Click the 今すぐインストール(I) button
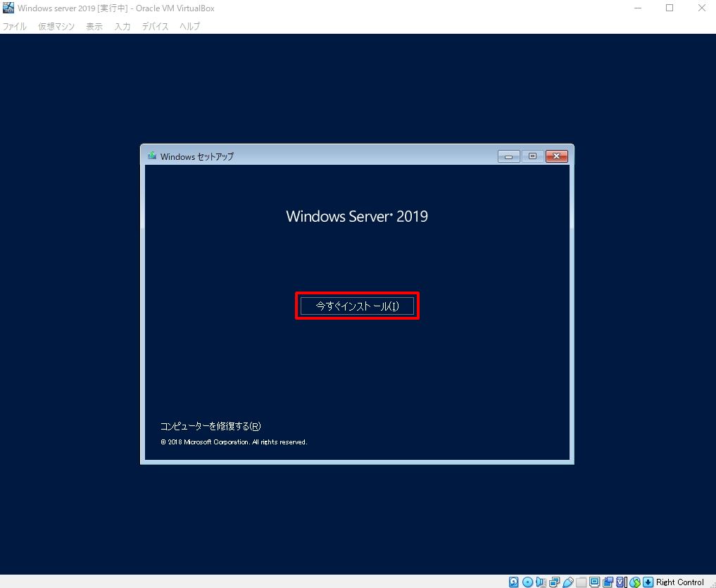This screenshot has height=588, width=716. pyautogui.click(x=357, y=306)
